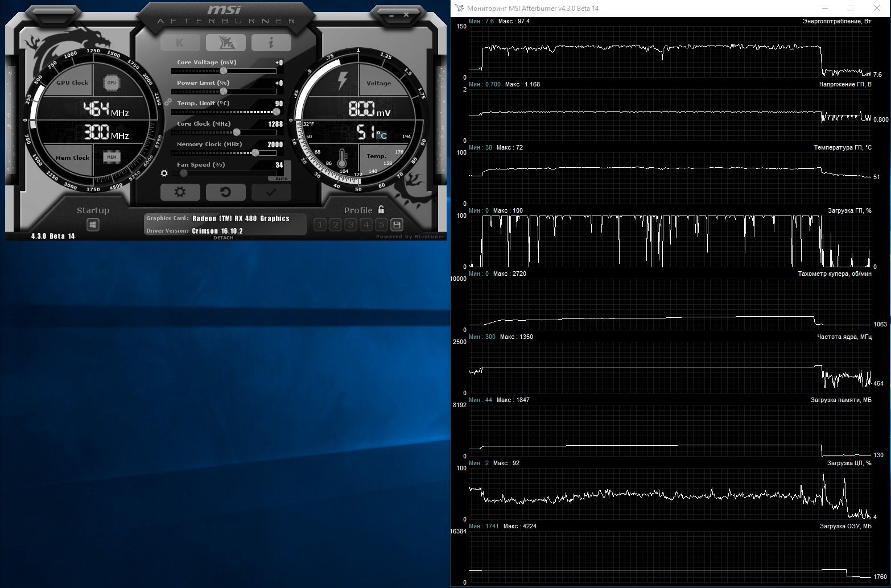Click the 'Mem Clock' gauge label
Image resolution: width=891 pixels, height=588 pixels.
point(72,158)
